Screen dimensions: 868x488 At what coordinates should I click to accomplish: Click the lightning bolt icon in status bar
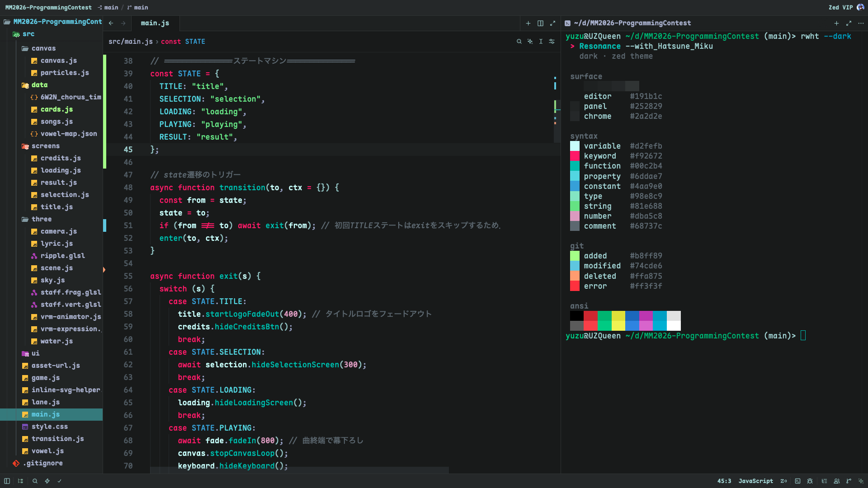click(x=47, y=481)
